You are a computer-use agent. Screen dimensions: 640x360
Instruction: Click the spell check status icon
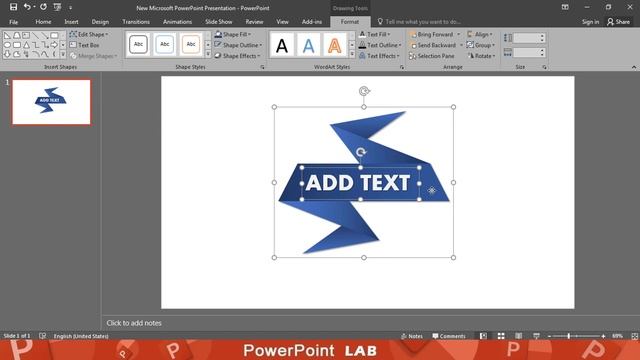[x=42, y=336]
